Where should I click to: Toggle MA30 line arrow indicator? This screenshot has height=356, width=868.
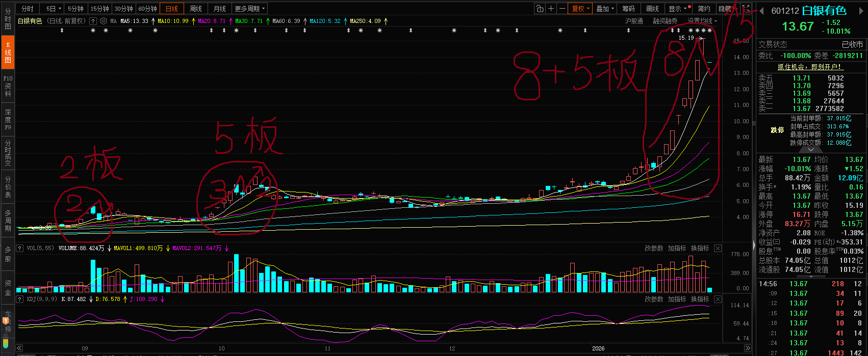coord(267,21)
